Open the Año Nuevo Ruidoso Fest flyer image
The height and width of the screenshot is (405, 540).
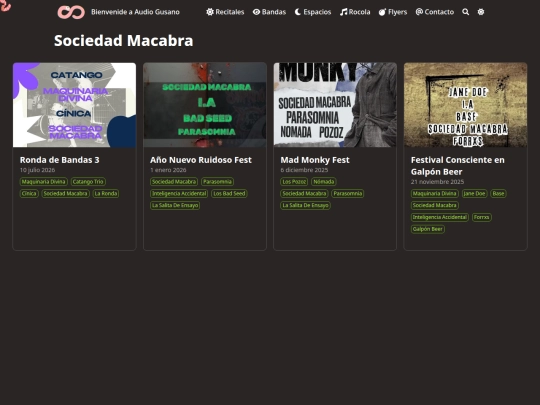[x=205, y=105]
